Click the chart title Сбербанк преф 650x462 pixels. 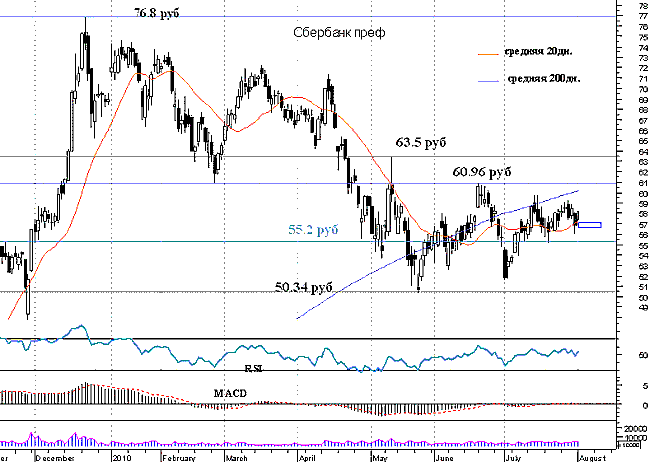pos(339,33)
